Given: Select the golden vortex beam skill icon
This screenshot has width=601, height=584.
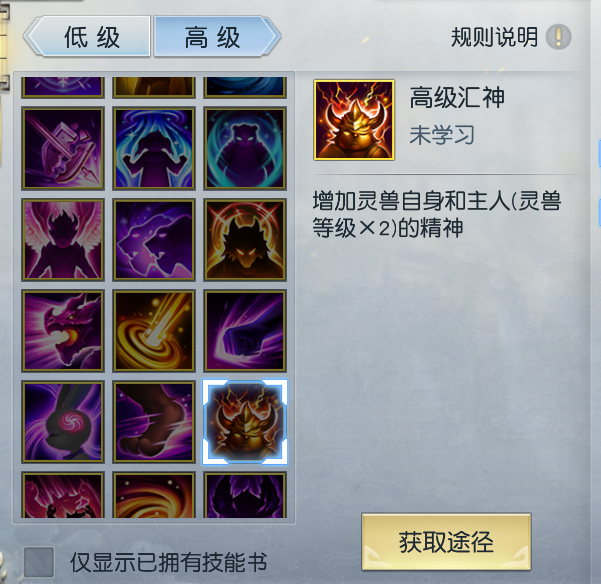Looking at the screenshot, I should click(x=154, y=331).
